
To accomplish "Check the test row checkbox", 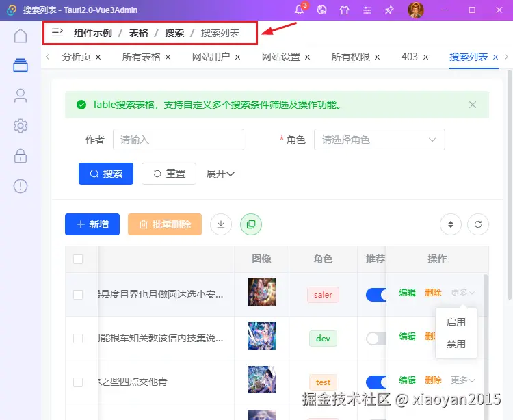I will click(x=78, y=382).
